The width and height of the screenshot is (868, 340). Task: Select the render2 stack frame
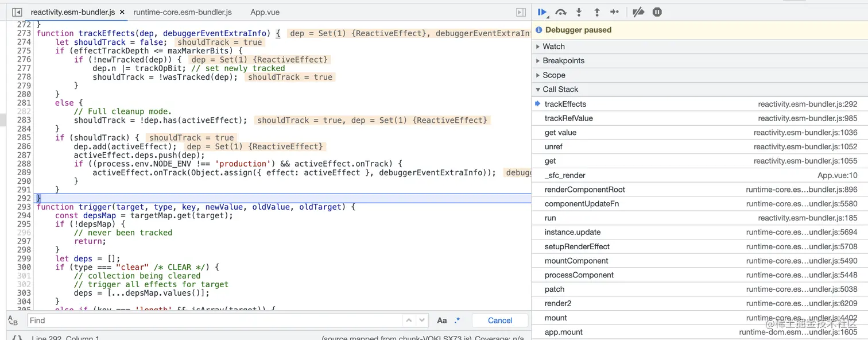[700, 303]
